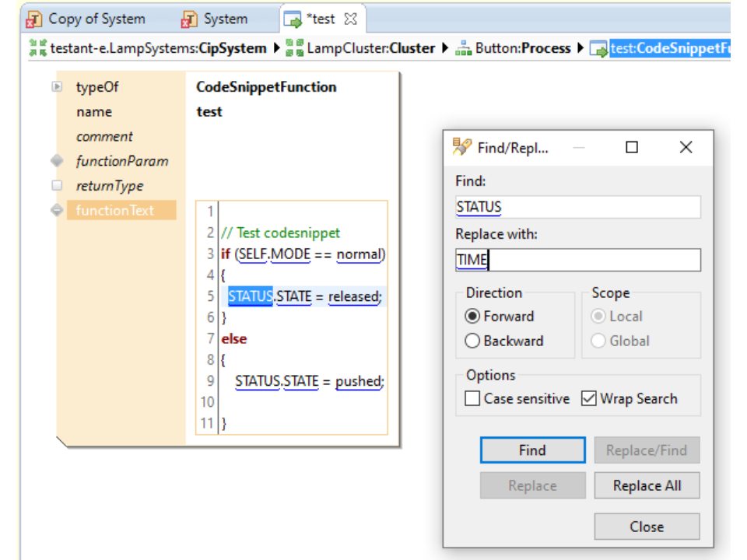
Task: Enable the Case sensitive checkbox
Action: pyautogui.click(x=472, y=399)
